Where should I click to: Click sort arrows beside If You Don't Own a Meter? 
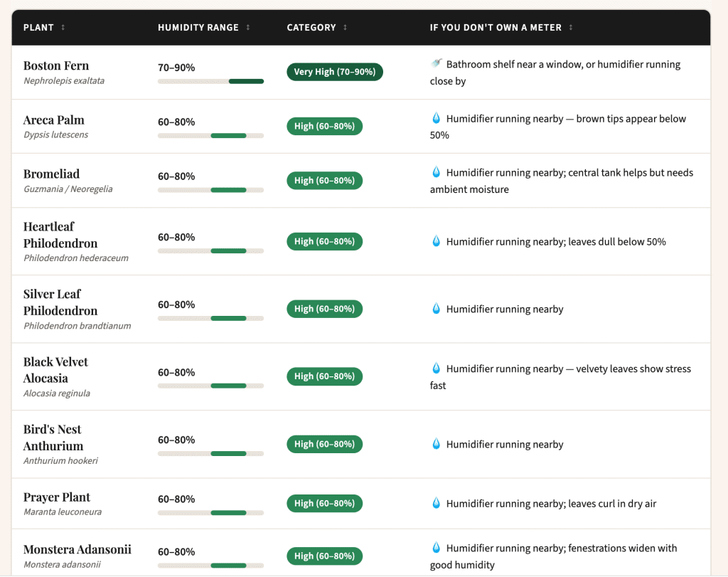(571, 28)
